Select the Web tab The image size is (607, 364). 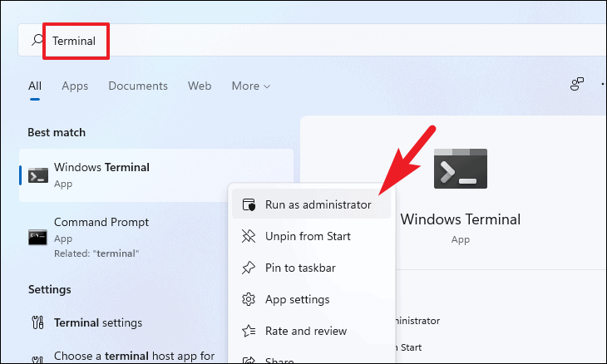click(200, 86)
